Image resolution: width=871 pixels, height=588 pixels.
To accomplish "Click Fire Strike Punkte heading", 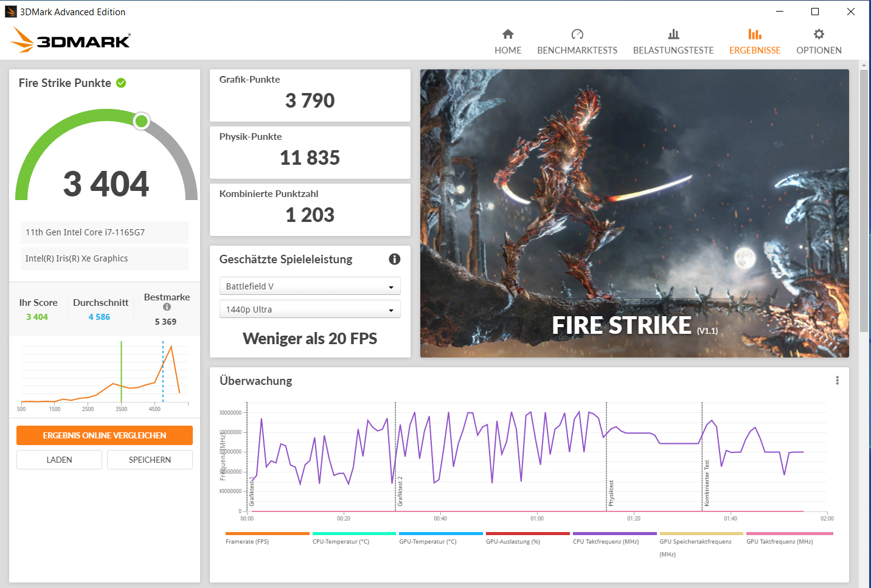I will (x=65, y=83).
